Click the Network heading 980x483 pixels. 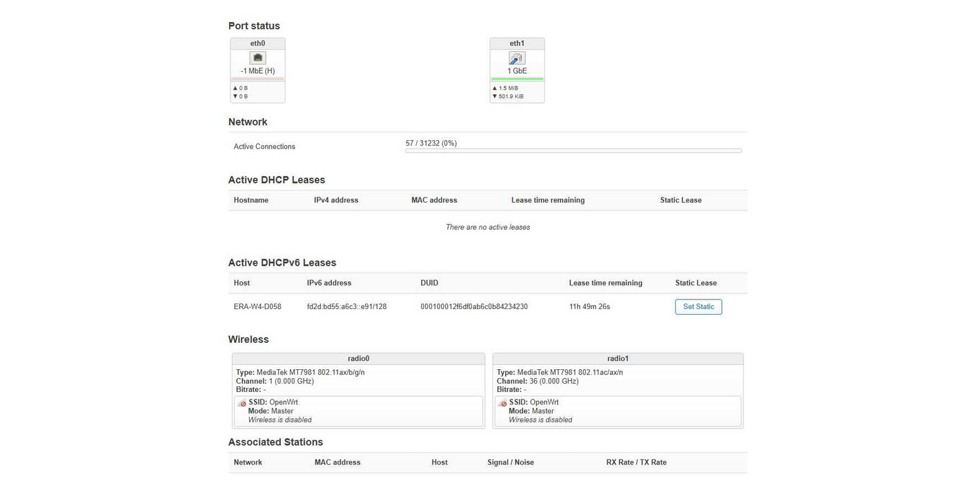coord(248,122)
